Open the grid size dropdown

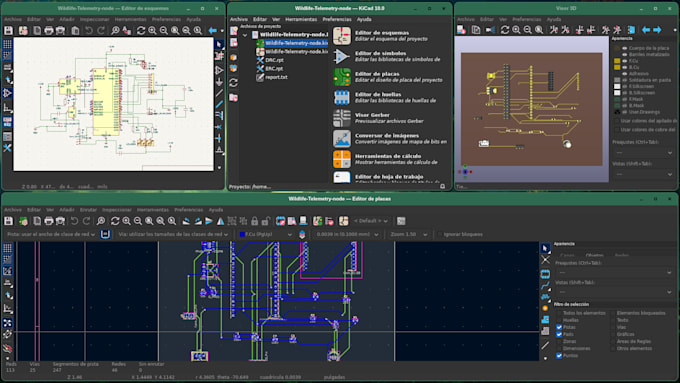click(x=347, y=234)
